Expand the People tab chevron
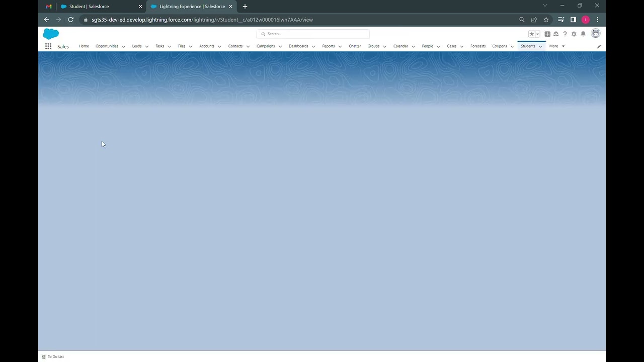 438,46
